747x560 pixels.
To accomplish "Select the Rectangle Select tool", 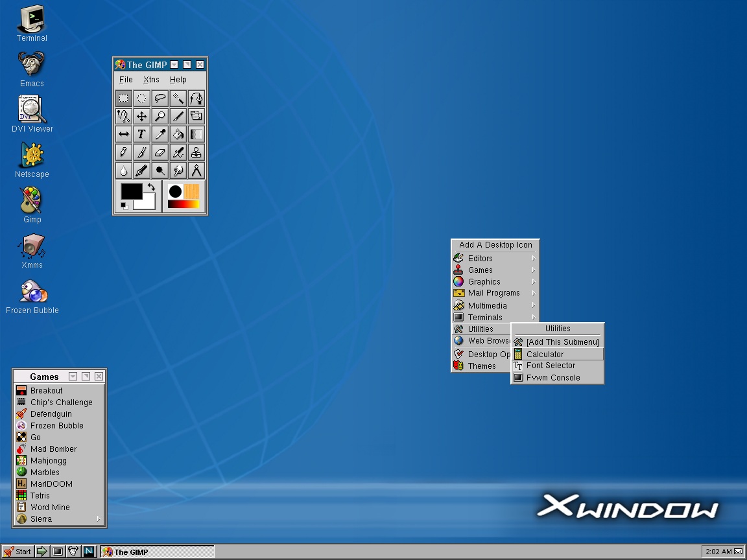I will [123, 98].
